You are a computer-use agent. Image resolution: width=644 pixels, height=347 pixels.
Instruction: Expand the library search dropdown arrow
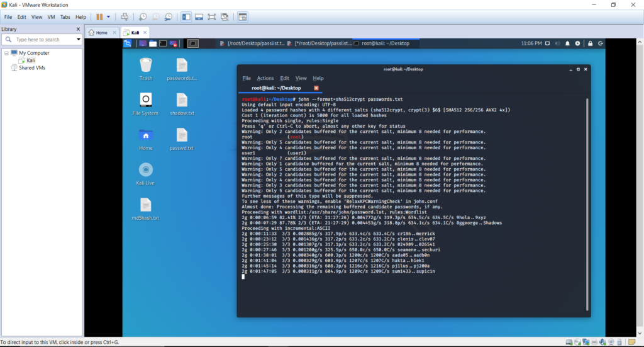pyautogui.click(x=79, y=40)
